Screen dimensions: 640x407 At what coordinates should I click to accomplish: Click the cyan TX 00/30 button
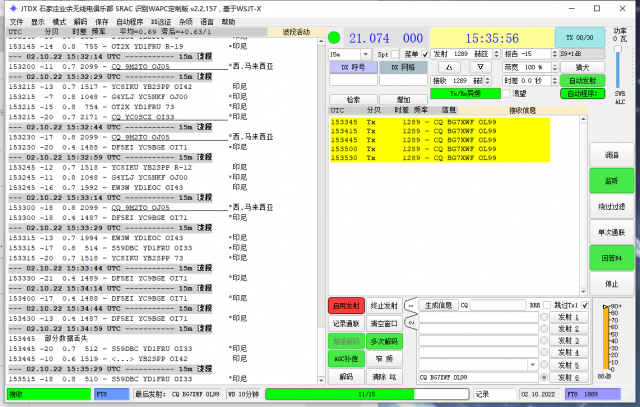click(x=580, y=38)
